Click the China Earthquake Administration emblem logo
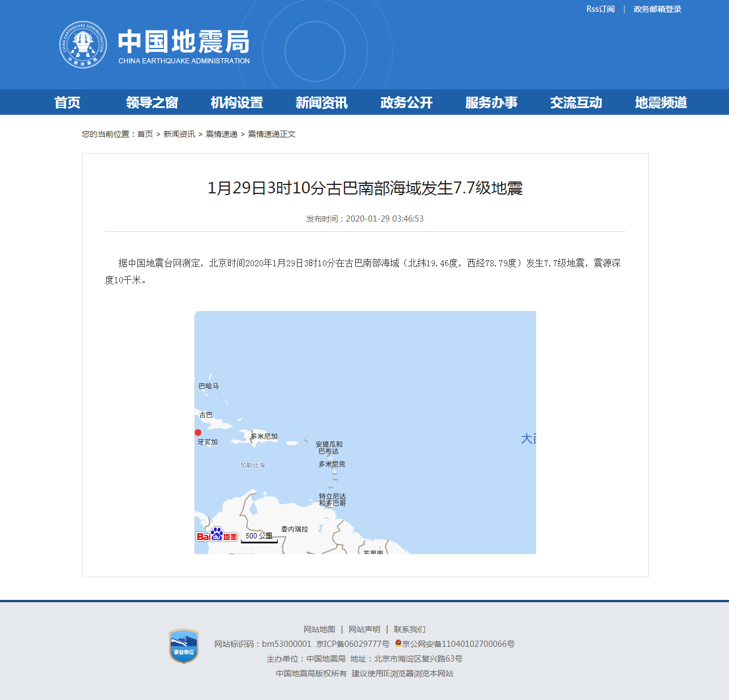The height and width of the screenshot is (700, 729). pos(83,45)
